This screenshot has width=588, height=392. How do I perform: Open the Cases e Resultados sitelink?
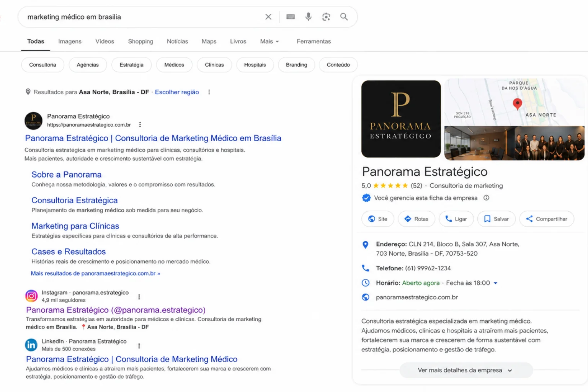pos(69,252)
